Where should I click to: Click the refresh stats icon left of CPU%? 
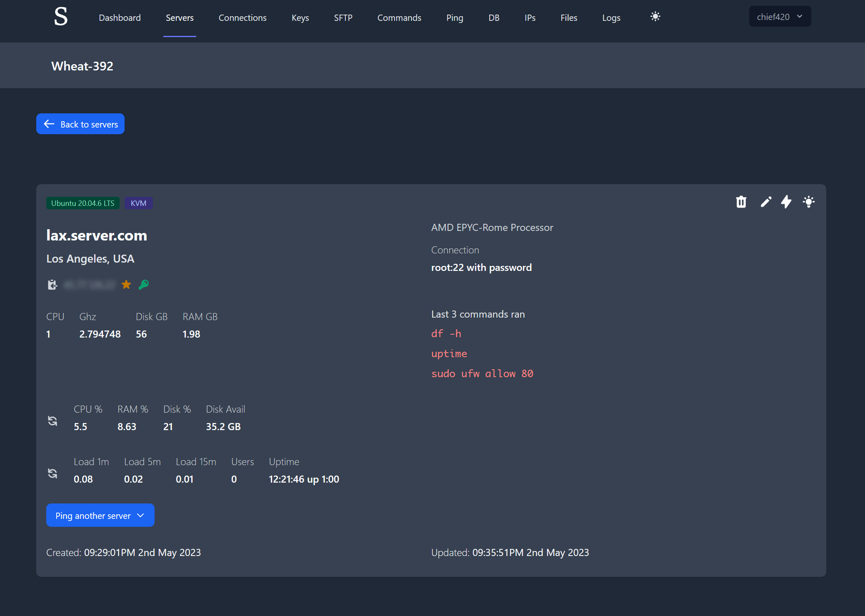(52, 420)
